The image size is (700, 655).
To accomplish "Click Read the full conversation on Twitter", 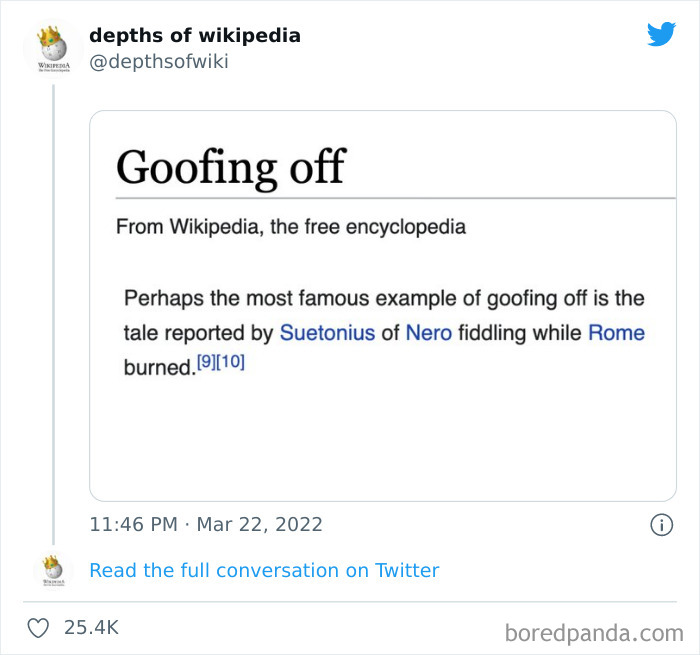I will point(264,571).
